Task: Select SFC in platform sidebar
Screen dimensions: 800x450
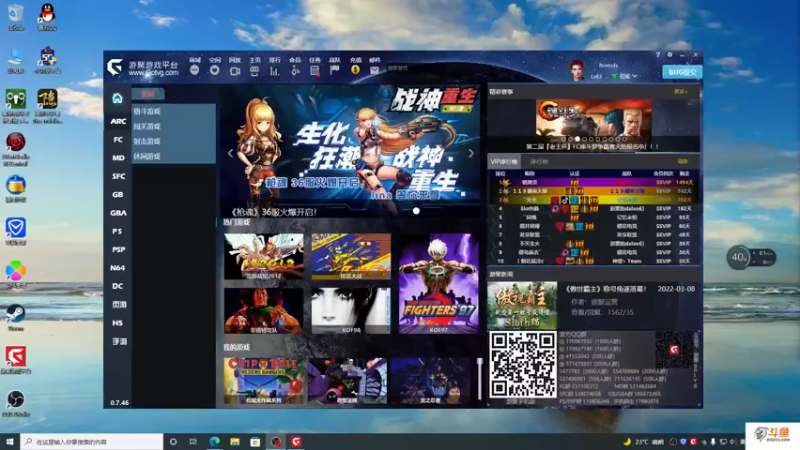Action: [118, 177]
